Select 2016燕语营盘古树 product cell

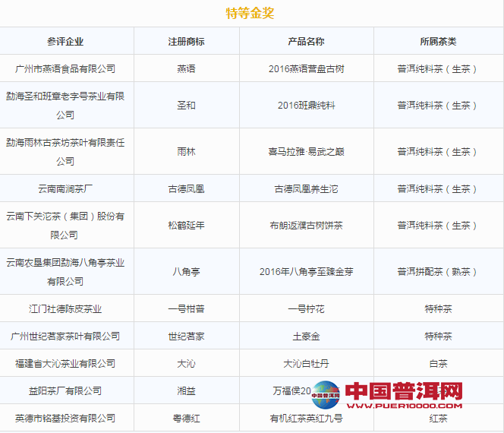click(307, 68)
